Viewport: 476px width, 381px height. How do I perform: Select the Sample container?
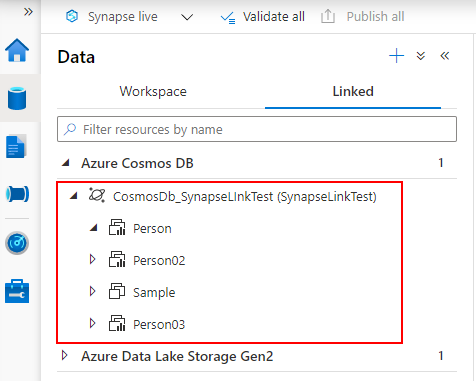[x=154, y=293]
